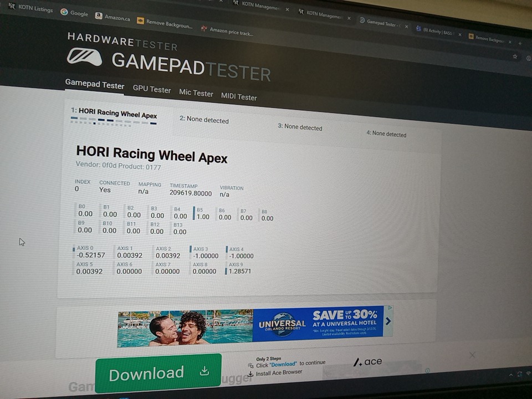Viewport: 532px width, 399px height.
Task: Close the bottom Ace ad overlay
Action: coord(472,355)
